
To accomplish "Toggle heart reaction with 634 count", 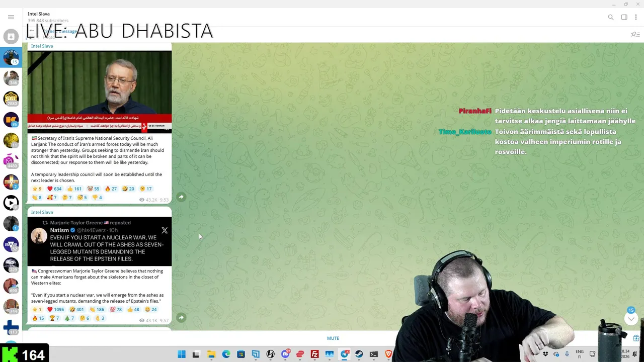I will [54, 189].
